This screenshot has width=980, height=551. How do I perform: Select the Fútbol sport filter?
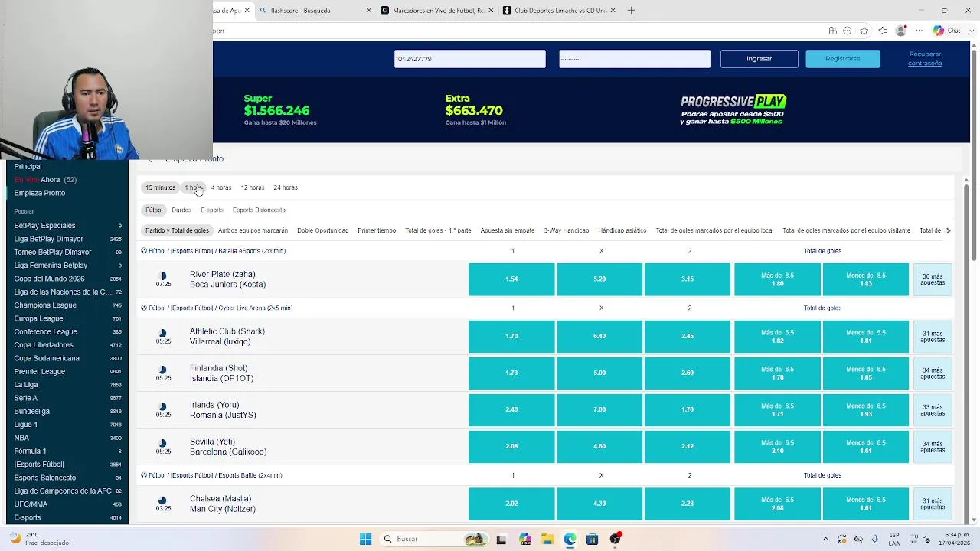point(154,210)
